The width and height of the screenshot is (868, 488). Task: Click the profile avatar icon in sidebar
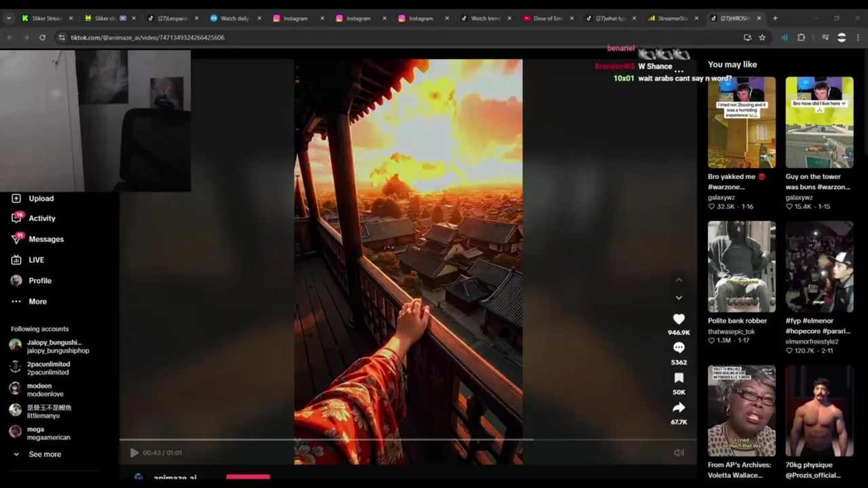16,281
